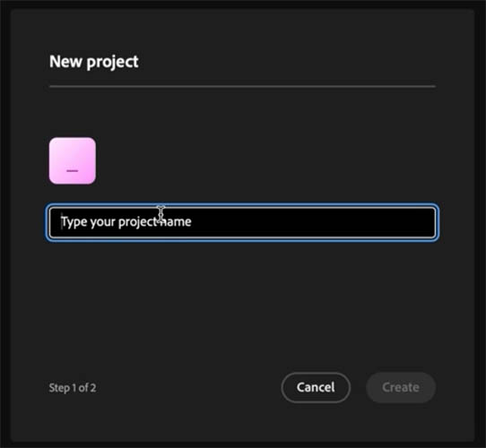
Task: Click the 'Type your project name' field
Action: (242, 222)
